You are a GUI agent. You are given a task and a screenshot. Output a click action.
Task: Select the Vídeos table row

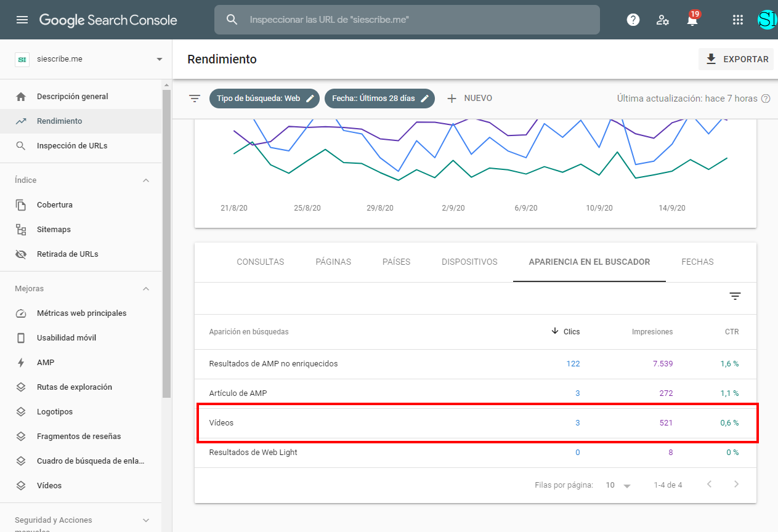pos(475,423)
